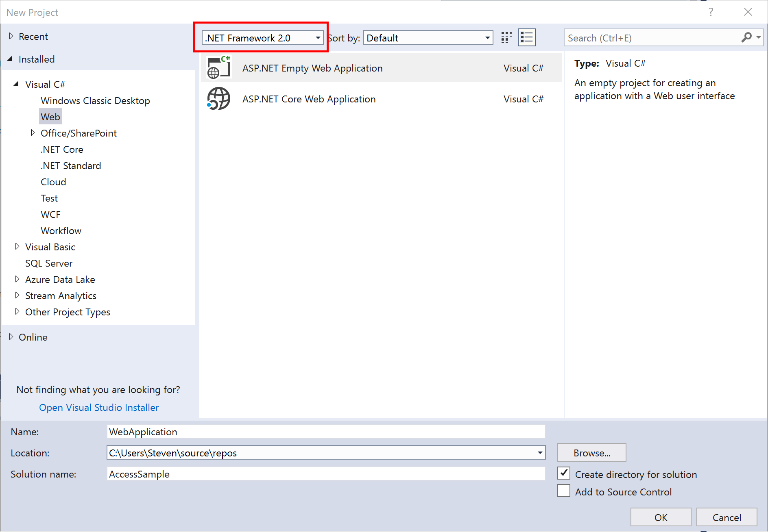
Task: Select the WCF category
Action: 50,214
